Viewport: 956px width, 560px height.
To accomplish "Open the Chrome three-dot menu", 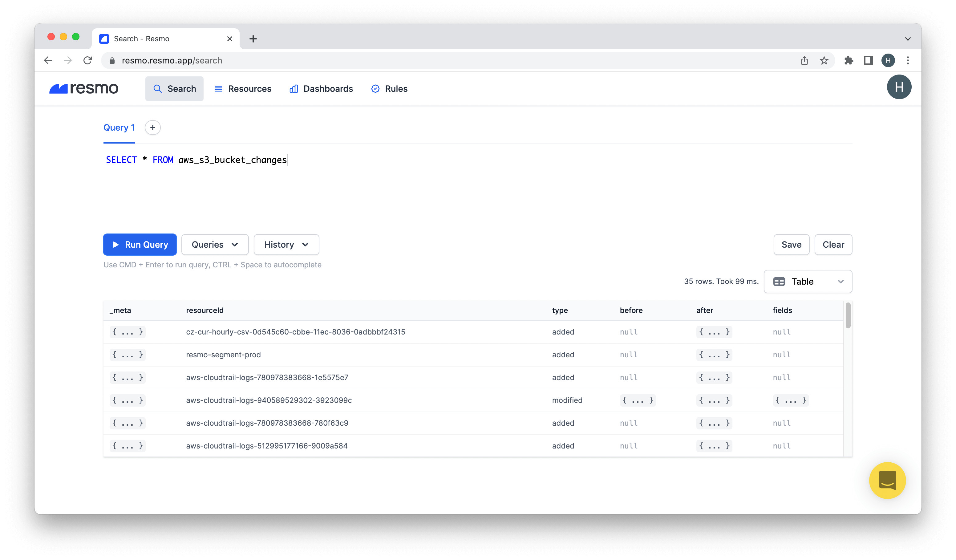I will click(908, 60).
